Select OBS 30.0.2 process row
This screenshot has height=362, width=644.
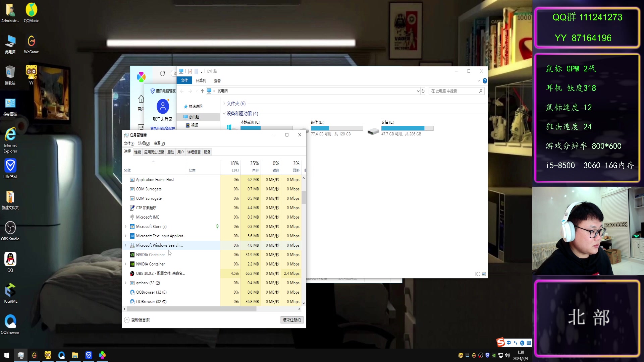(212, 274)
